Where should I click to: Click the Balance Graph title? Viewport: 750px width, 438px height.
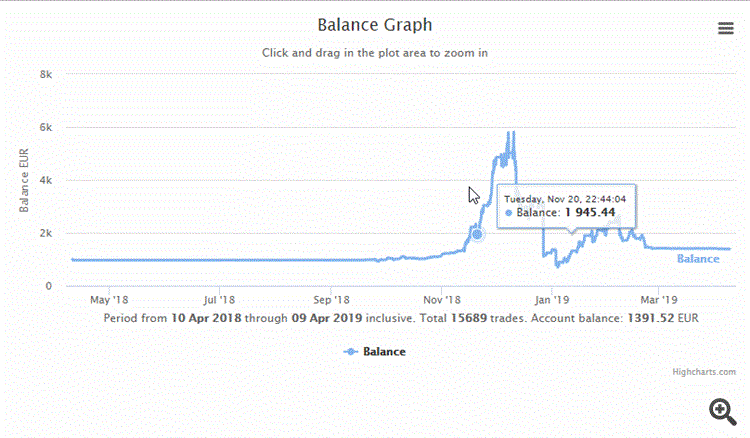pyautogui.click(x=375, y=24)
